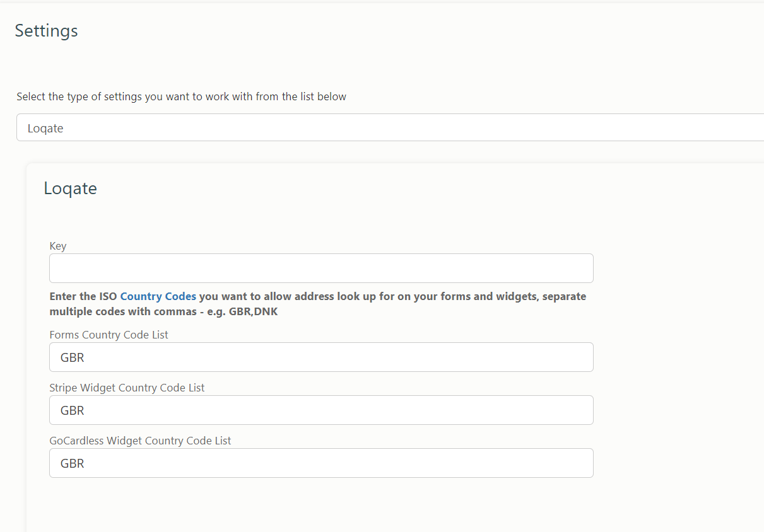Click the 'Select the type of settings' instruction text
Viewport: 764px width, 532px height.
[182, 96]
